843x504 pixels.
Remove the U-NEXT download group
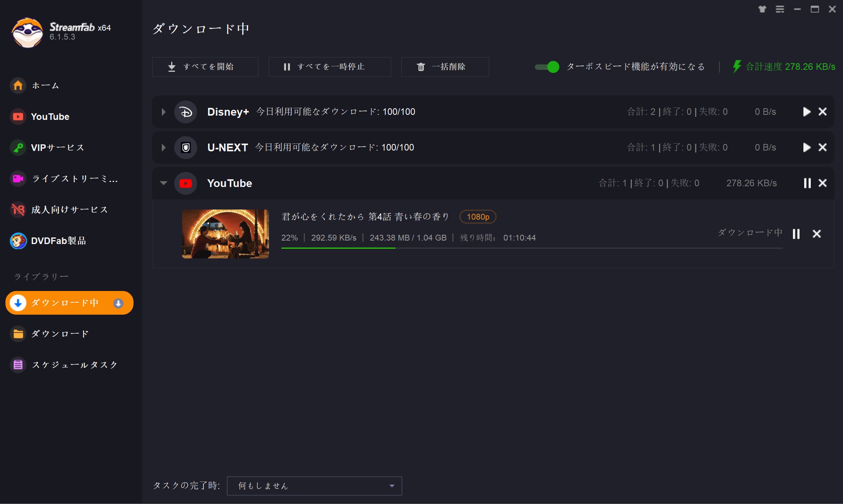(x=822, y=147)
